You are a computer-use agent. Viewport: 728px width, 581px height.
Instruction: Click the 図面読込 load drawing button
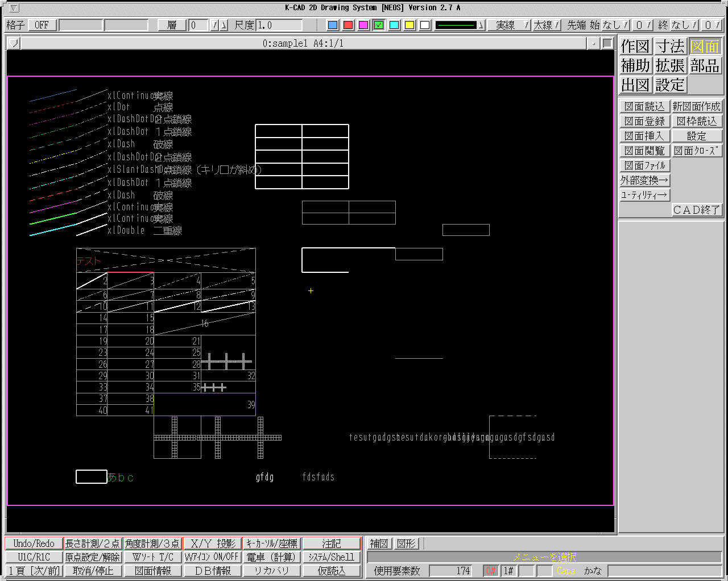644,106
